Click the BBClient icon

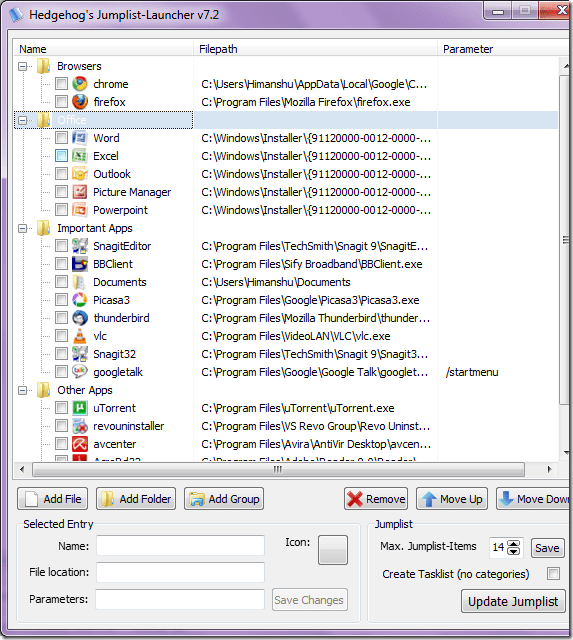(80, 264)
